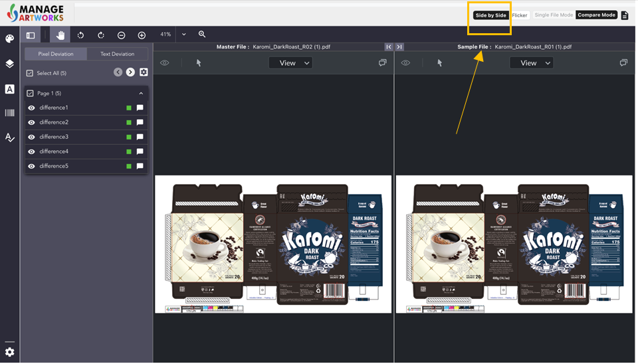
Task: Rotate the artwork clockwise
Action: pos(101,35)
